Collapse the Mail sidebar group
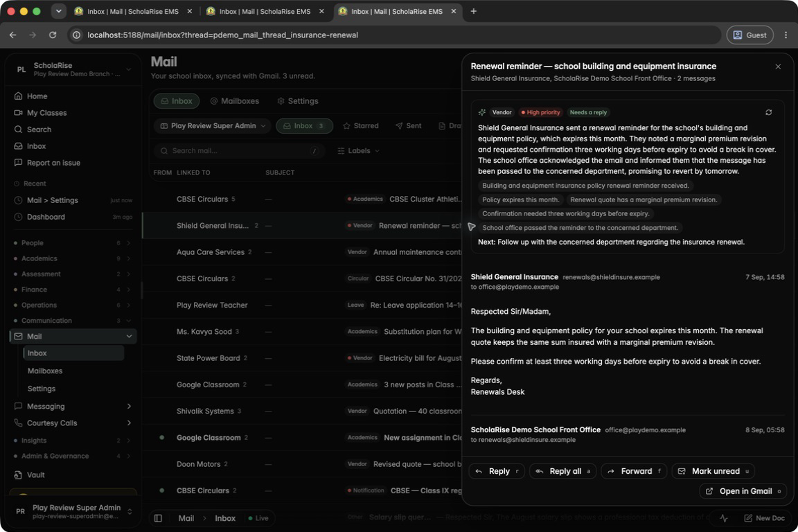Screen dimensions: 798x532 click(x=129, y=337)
